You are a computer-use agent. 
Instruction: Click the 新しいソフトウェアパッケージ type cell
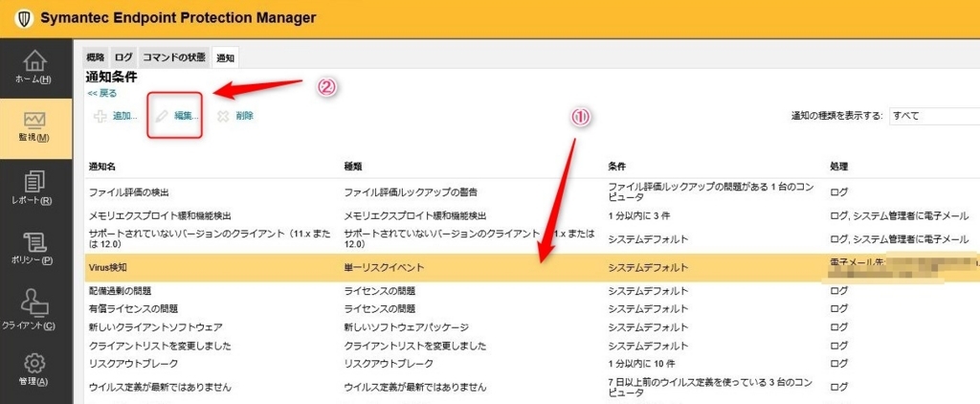(407, 327)
